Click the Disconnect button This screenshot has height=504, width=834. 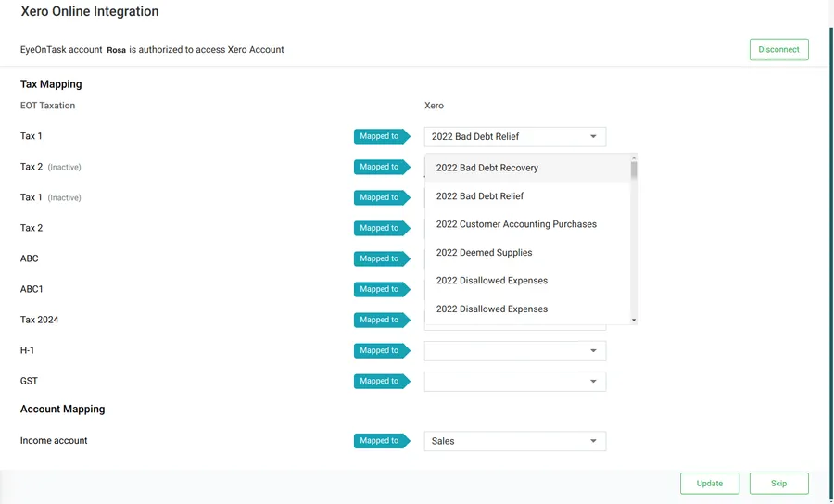click(x=778, y=49)
